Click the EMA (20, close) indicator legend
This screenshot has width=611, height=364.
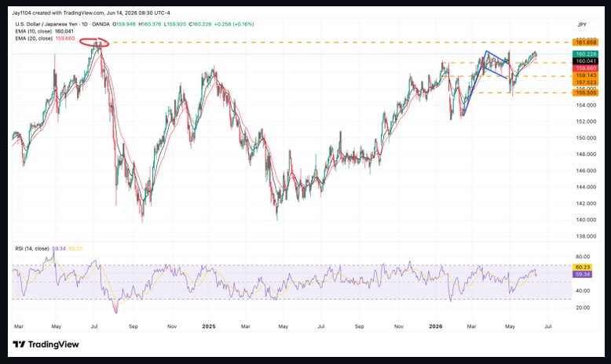[34, 38]
